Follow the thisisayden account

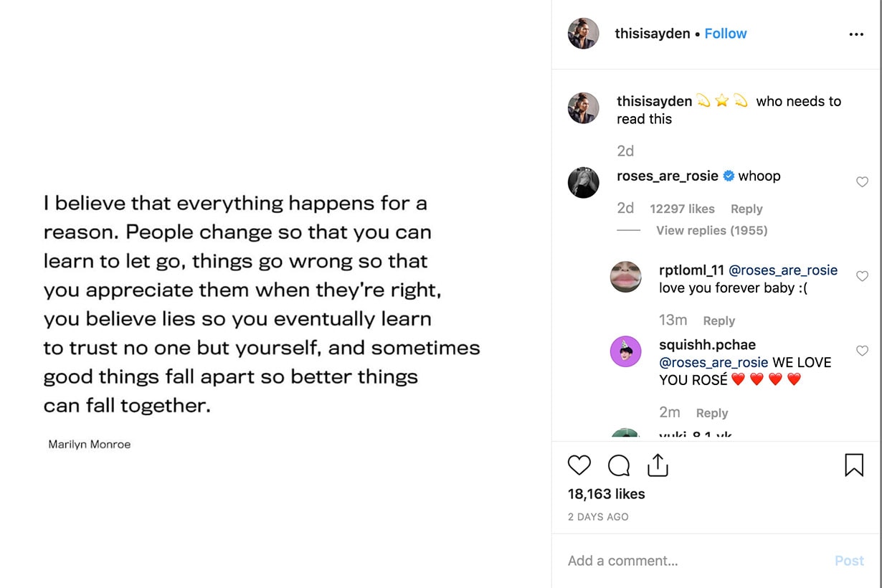point(725,34)
